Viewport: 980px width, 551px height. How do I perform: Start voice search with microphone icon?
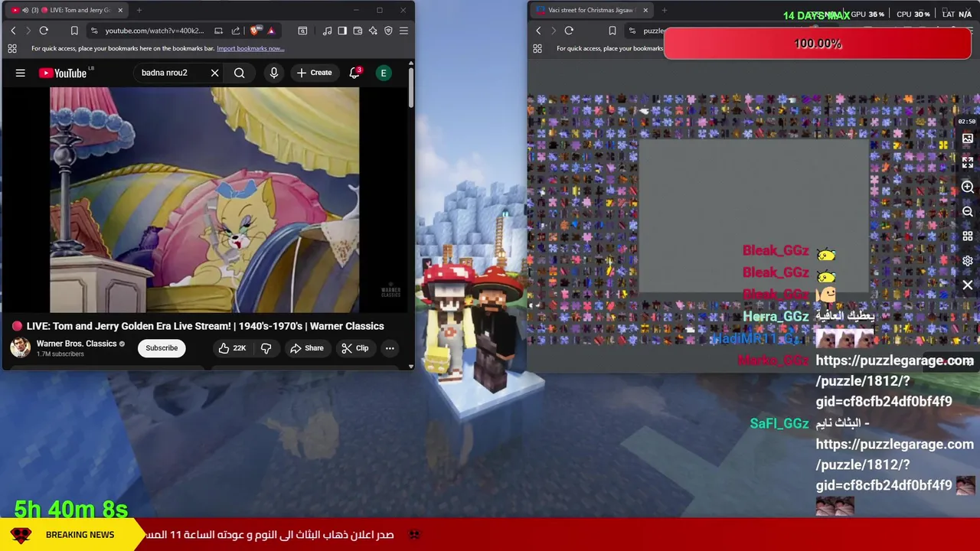pyautogui.click(x=274, y=73)
